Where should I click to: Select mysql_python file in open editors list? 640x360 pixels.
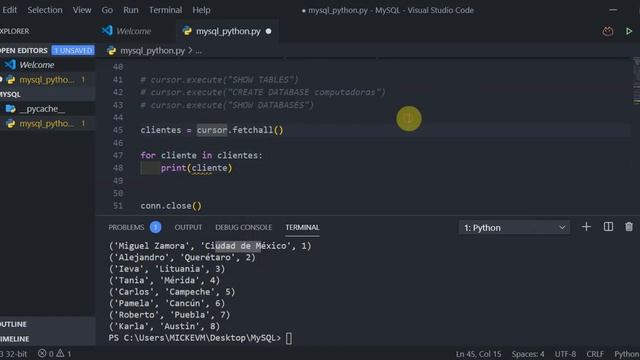point(48,80)
